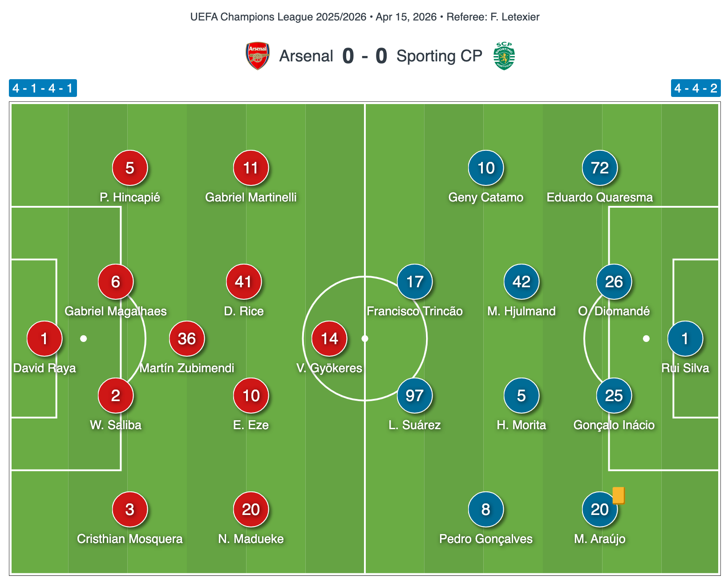Click the 4-1-4-1 formation badge
Viewport: 728px width, 579px height.
point(43,88)
